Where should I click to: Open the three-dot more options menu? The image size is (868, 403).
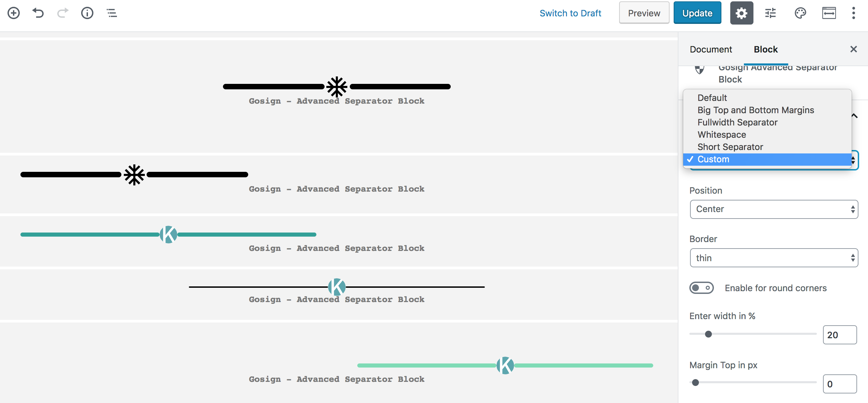pyautogui.click(x=853, y=13)
